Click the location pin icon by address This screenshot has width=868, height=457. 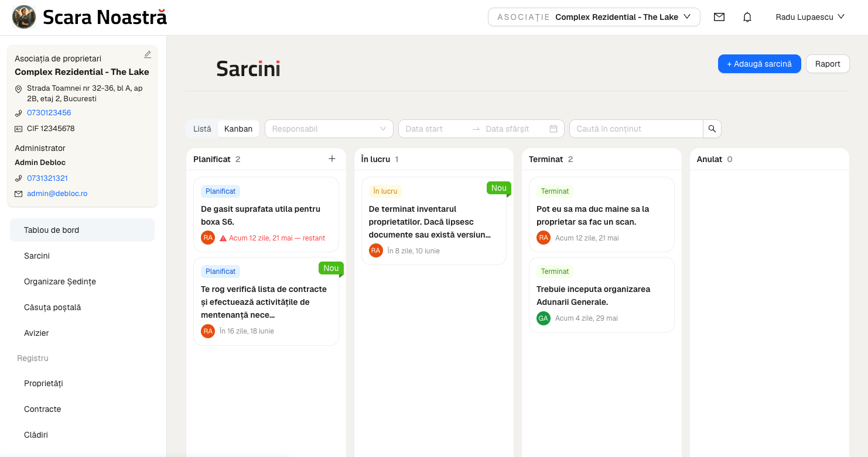tap(19, 88)
